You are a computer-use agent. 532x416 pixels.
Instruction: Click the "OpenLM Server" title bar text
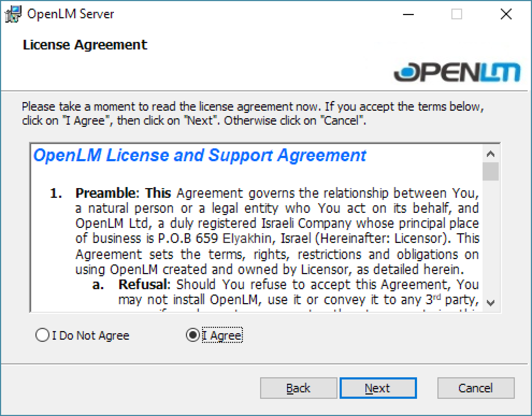[x=70, y=14]
